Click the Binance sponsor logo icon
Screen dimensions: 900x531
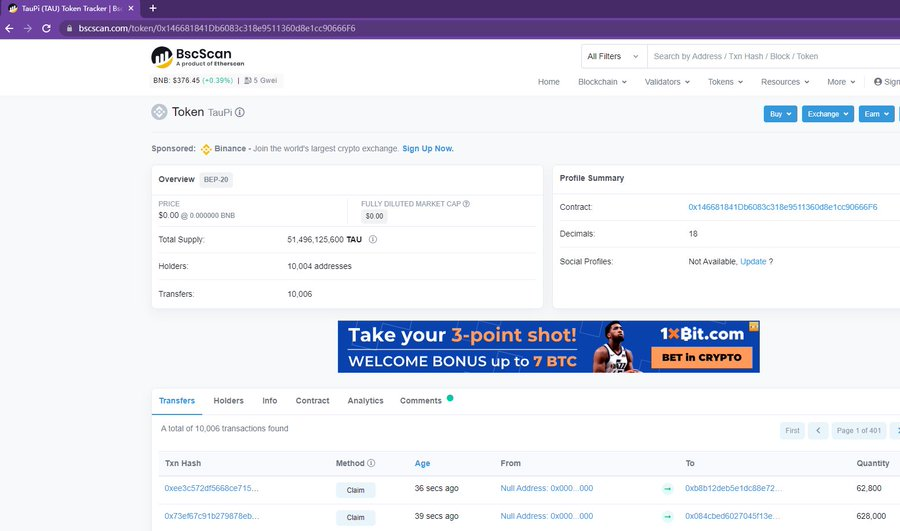tap(206, 149)
